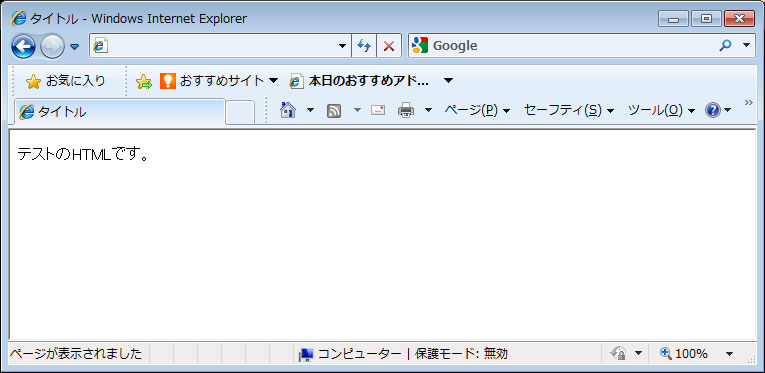The height and width of the screenshot is (373, 765).
Task: Open the zoom level dropdown arrow
Action: pos(729,353)
